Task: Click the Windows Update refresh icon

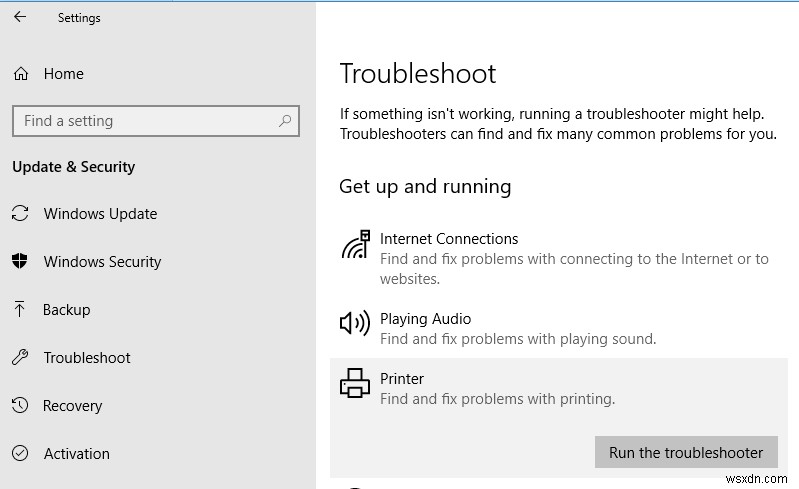Action: click(x=20, y=213)
